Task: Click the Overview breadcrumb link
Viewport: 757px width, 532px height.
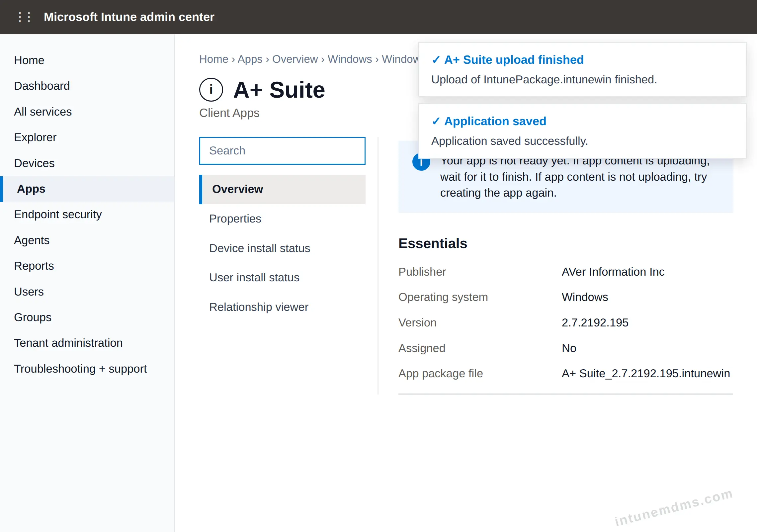Action: coord(295,59)
